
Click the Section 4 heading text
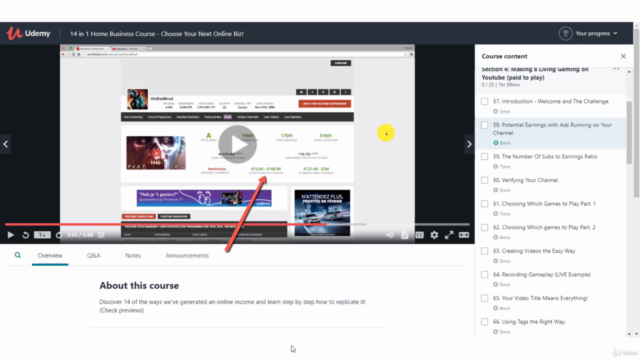535,73
